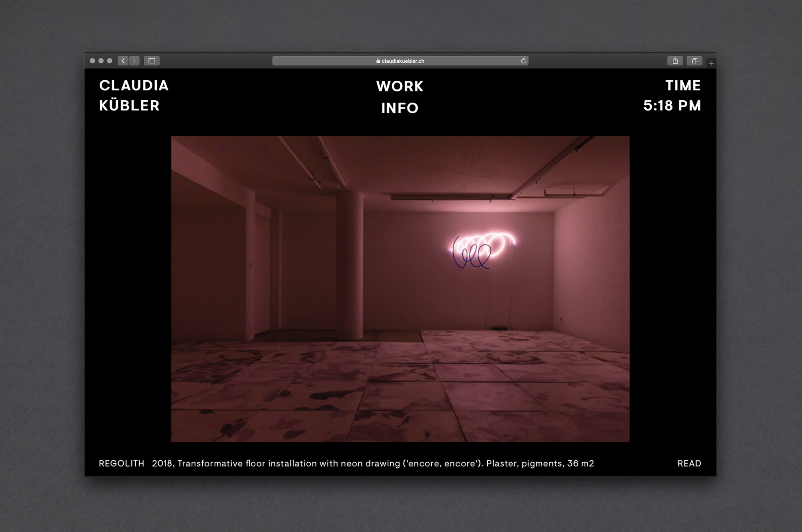Show the tab overview
Viewport: 802px width, 532px height.
(695, 61)
